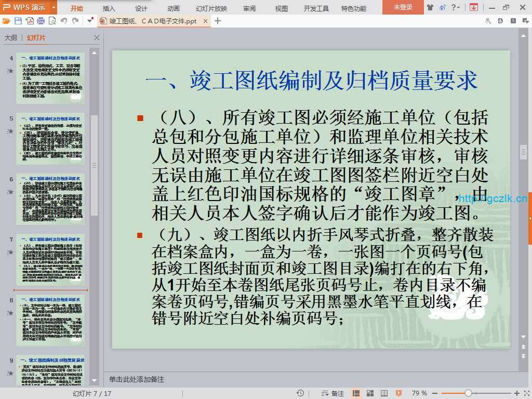532x399 pixels.
Task: Switch to slide sorter view icon
Action: pyautogui.click(x=370, y=393)
